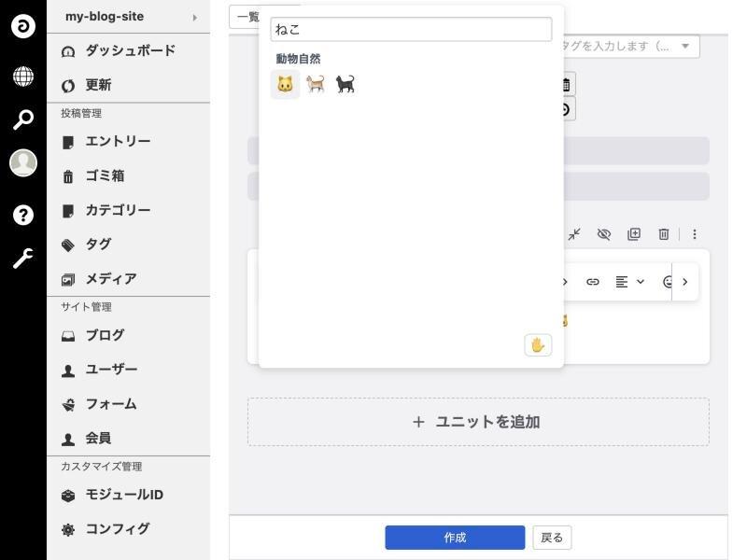Screen dimensions: 747x560
Task: Click the emoji smiley toolbar icon
Action: (x=667, y=282)
